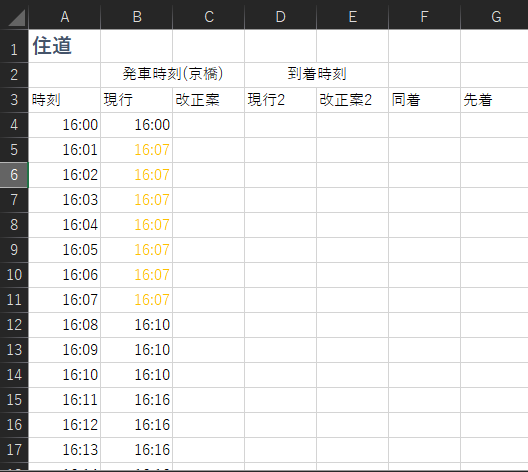The image size is (528, 472).
Task: Click 16:10 in row 12
Action: click(x=137, y=325)
